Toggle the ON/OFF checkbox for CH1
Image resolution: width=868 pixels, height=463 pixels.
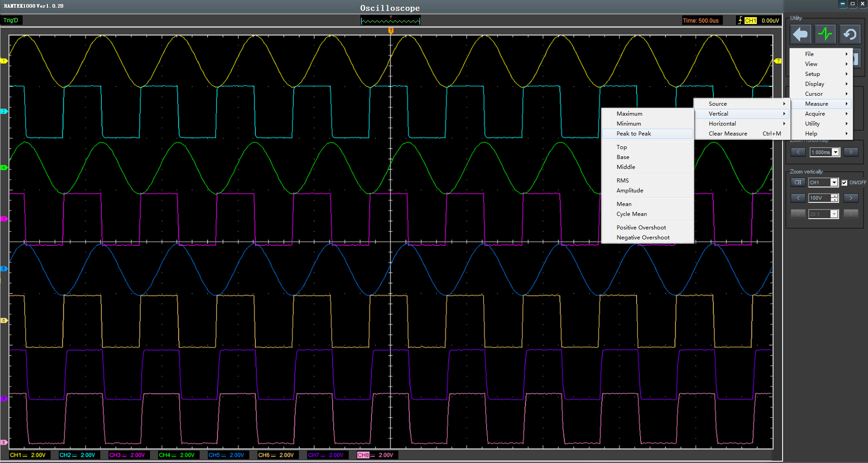[x=844, y=182]
